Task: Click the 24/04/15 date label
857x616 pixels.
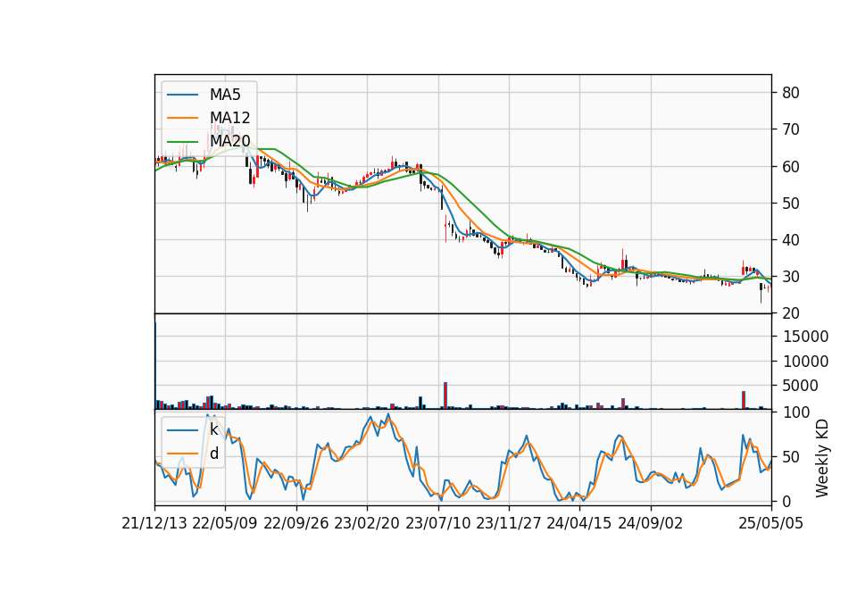Action: (x=579, y=523)
